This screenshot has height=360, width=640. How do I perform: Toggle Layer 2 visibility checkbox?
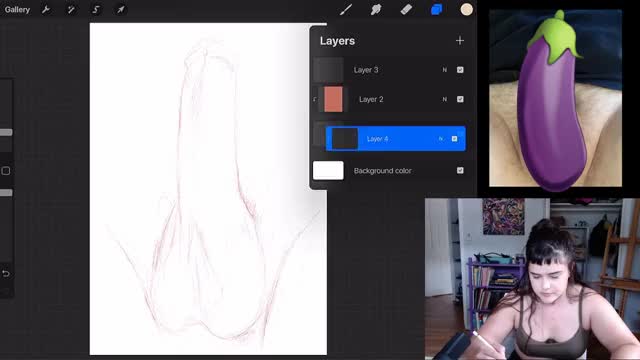click(x=460, y=99)
